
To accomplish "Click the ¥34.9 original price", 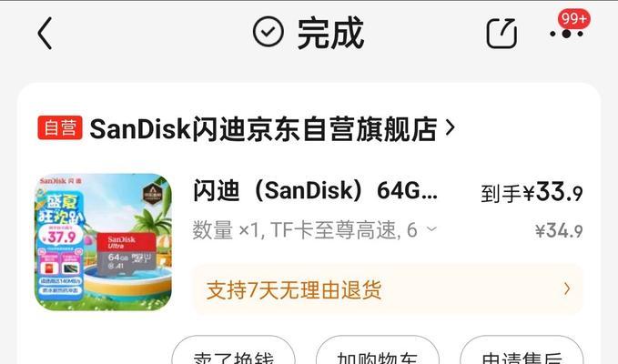I will pos(559,231).
